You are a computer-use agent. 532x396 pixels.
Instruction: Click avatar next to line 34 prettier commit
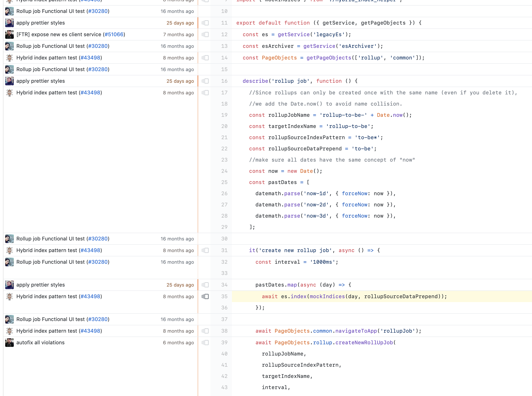coord(9,285)
